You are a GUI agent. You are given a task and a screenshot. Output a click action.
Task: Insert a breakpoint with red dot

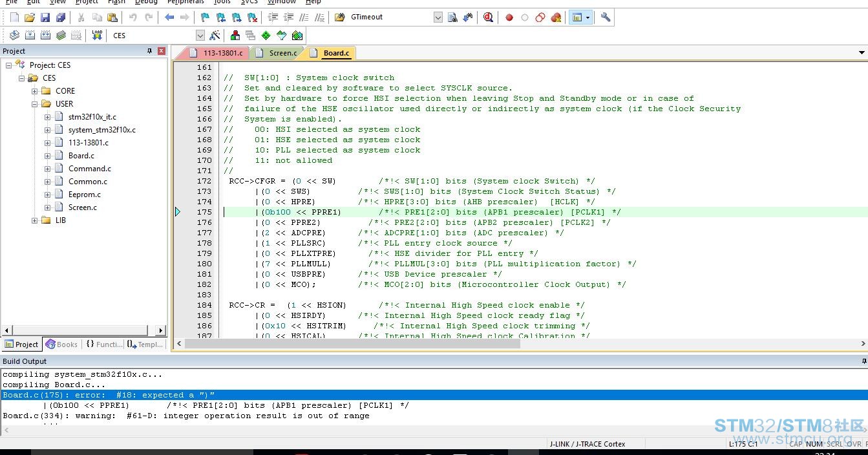click(509, 17)
